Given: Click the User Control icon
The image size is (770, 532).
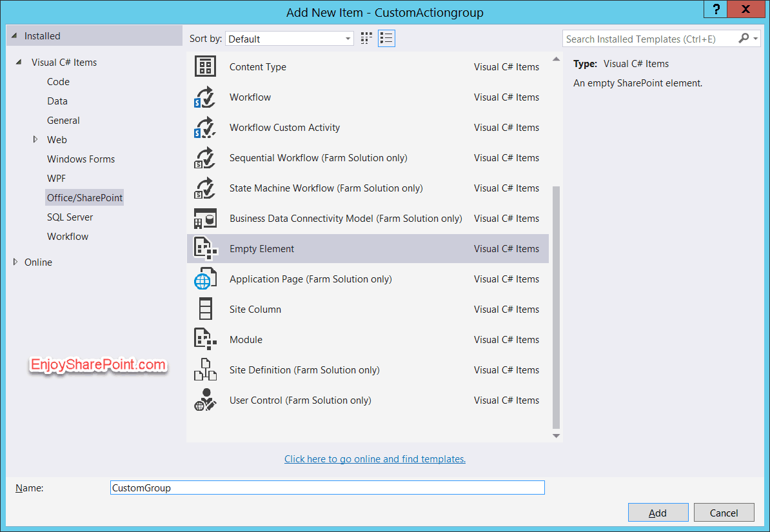Looking at the screenshot, I should 205,400.
